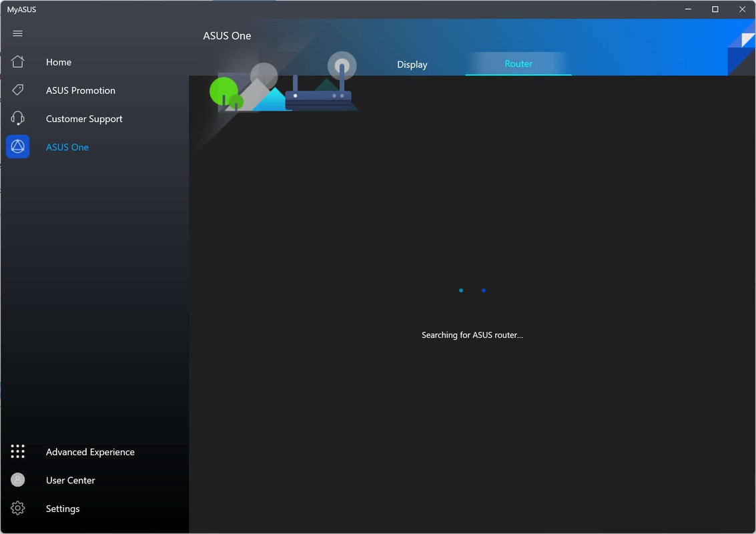Maximize the MyASUS window
This screenshot has height=534, width=756.
pos(715,9)
